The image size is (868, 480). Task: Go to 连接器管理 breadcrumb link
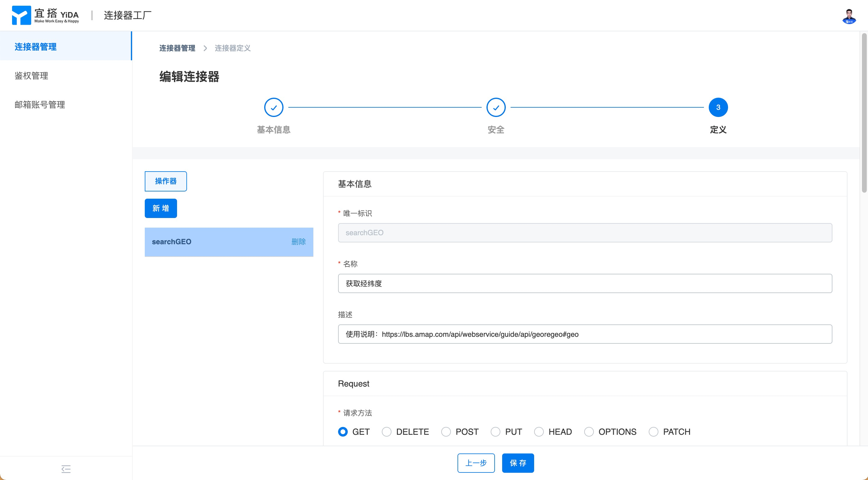(177, 48)
